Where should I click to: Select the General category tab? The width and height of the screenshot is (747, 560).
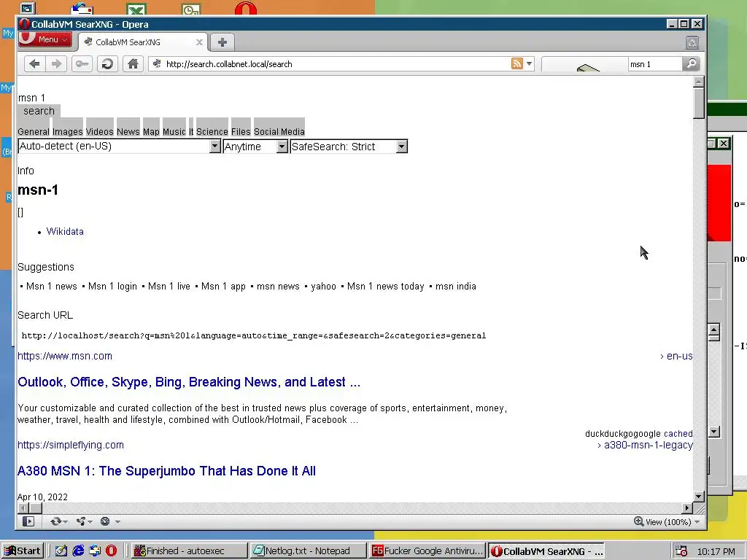34,131
